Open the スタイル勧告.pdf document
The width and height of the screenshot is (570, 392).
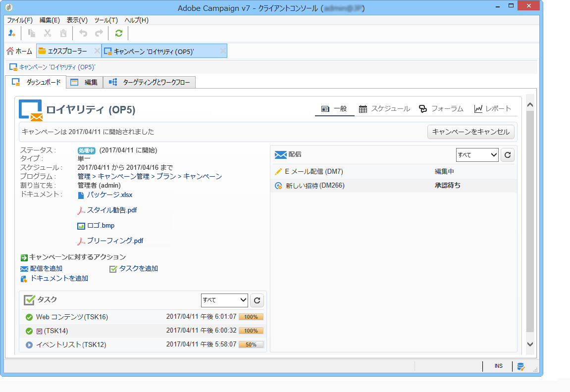112,210
